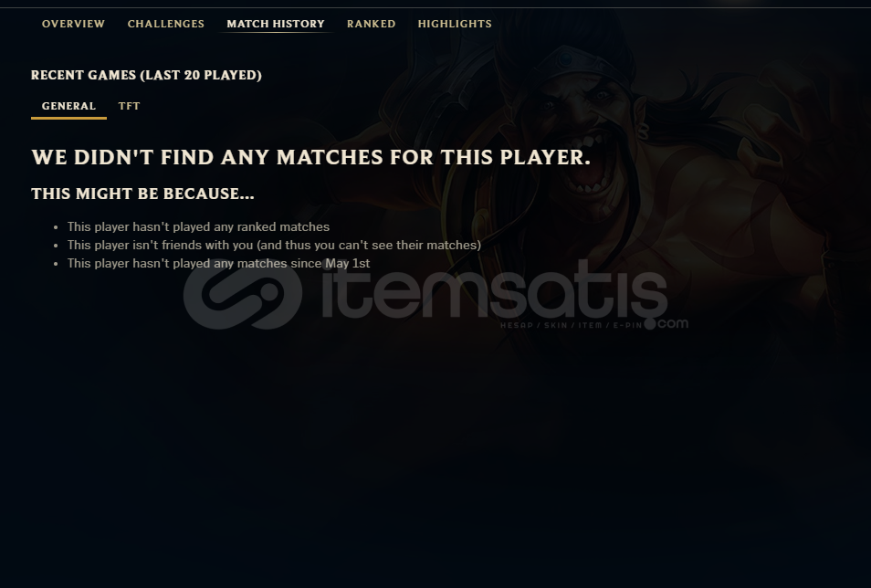Select the Match History tab

tap(276, 24)
